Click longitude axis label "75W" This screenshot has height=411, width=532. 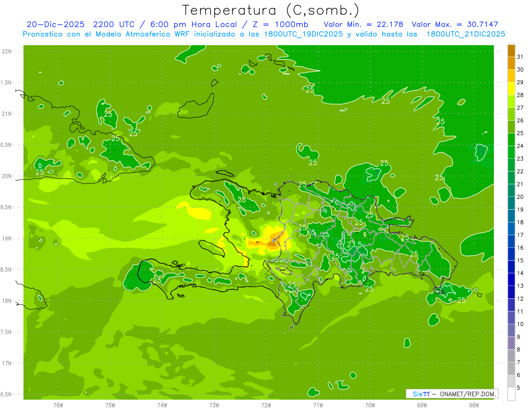(110, 405)
